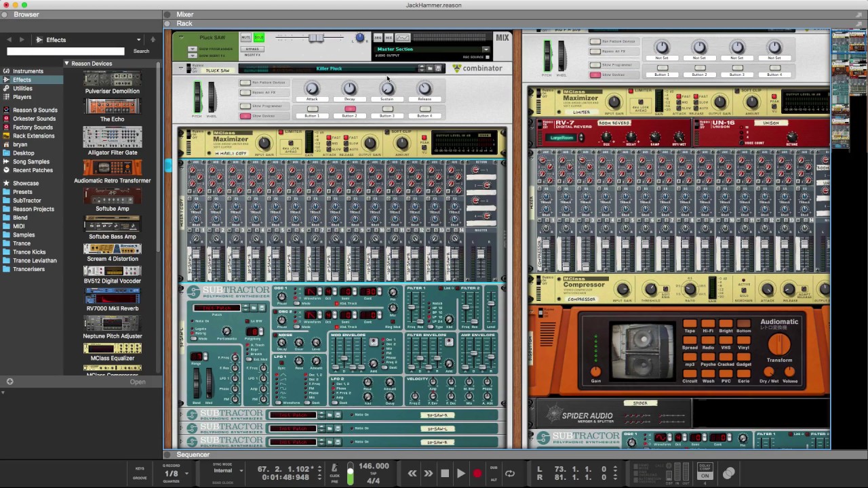
Task: Toggle Bypass Insert FX button
Action: 253,49
